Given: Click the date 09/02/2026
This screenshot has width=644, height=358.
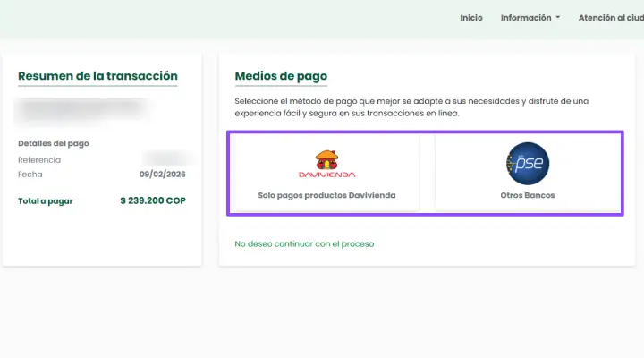Looking at the screenshot, I should tap(162, 175).
